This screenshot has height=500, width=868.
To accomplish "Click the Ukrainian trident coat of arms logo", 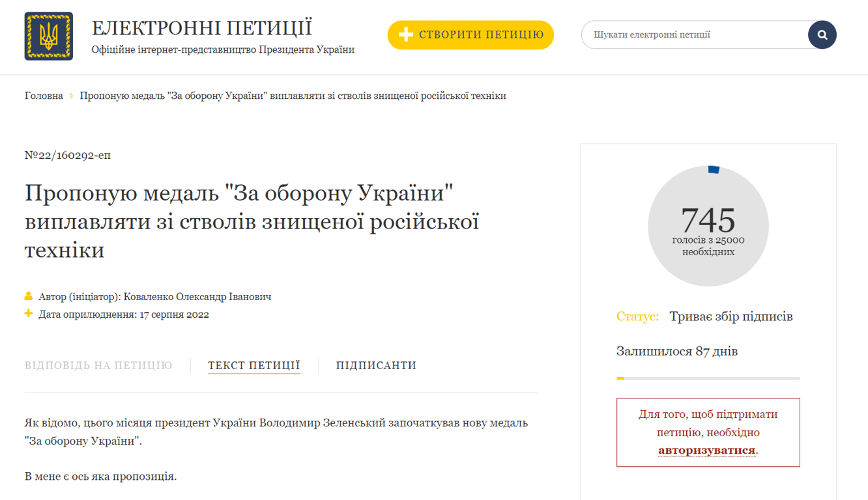I will click(x=49, y=36).
